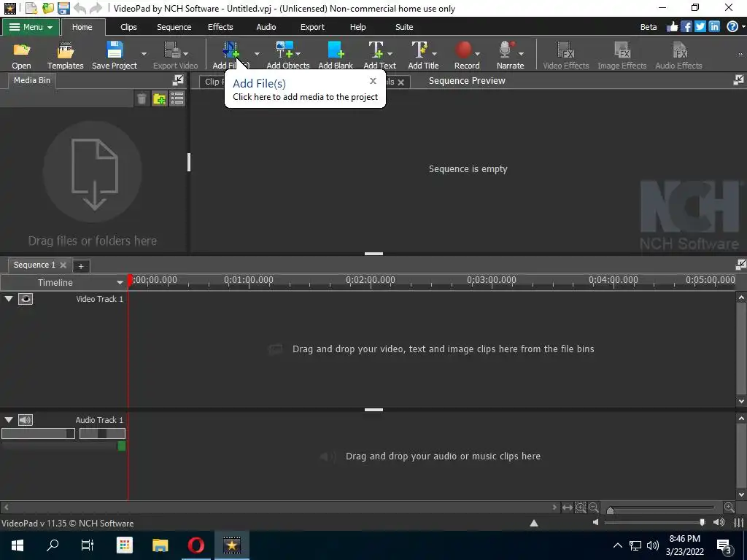The width and height of the screenshot is (747, 560).
Task: Open the audio mixer levels icon
Action: tap(738, 523)
